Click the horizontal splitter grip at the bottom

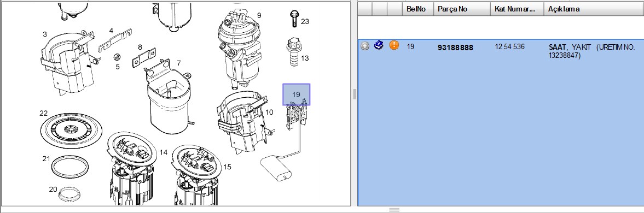click(394, 210)
